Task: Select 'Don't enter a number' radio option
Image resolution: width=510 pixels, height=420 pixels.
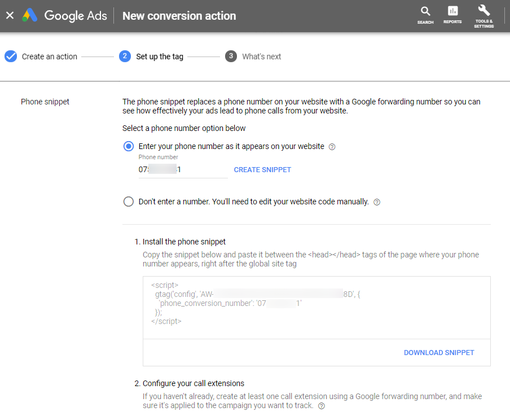Action: click(129, 202)
